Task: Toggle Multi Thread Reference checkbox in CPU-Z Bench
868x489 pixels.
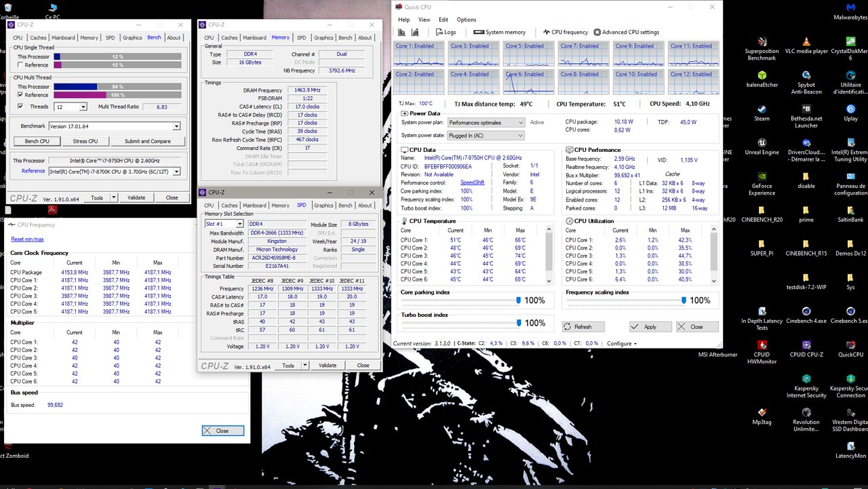Action: pyautogui.click(x=20, y=95)
